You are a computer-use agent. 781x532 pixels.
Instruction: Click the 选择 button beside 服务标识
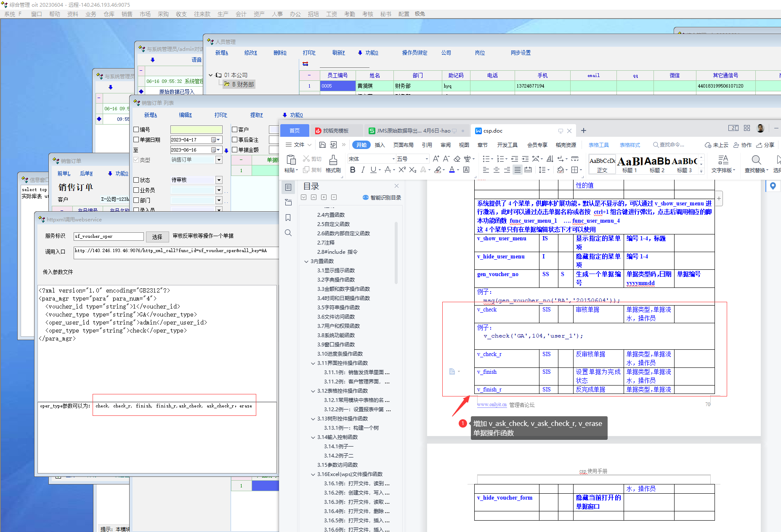157,237
